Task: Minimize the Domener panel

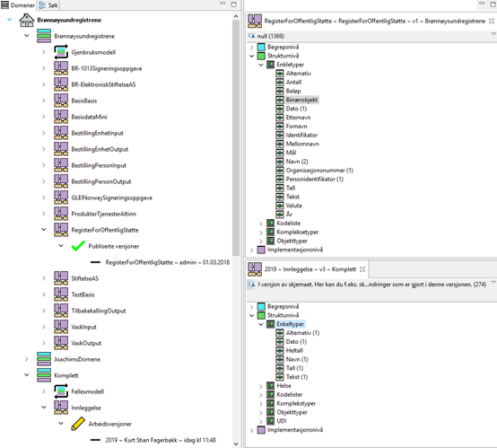Action: 222,4
